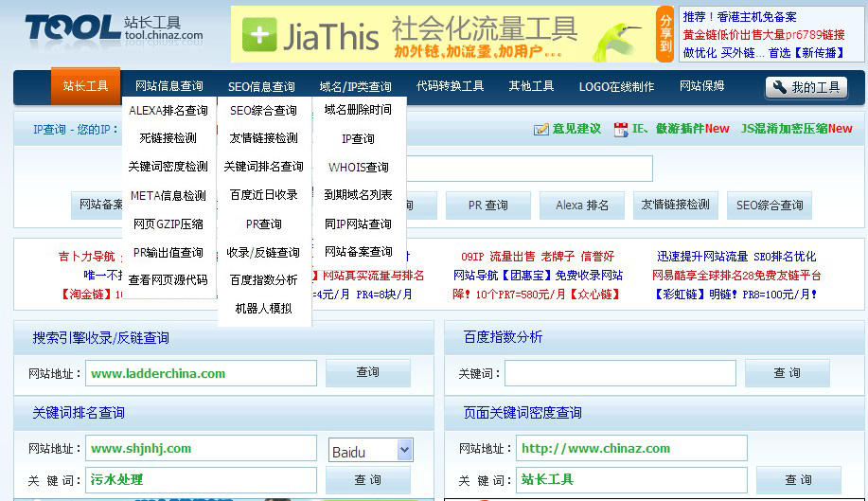The image size is (868, 501).
Task: Click the 我的工具 button
Action: 806,87
